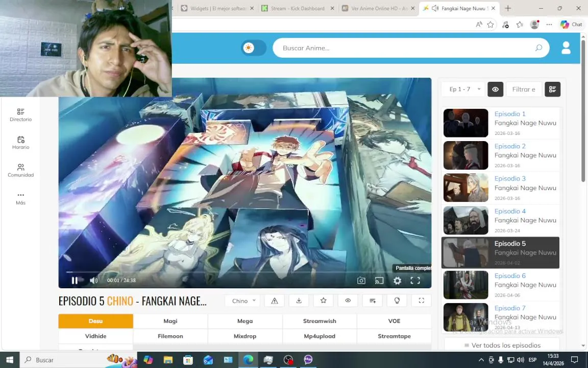Click the video progress bar
This screenshot has height=368, width=588.
click(x=245, y=272)
